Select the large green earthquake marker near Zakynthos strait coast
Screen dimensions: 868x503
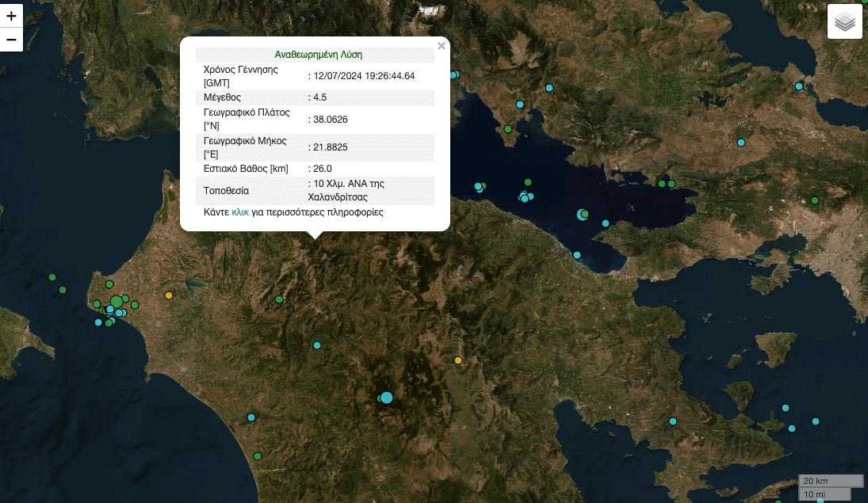click(117, 302)
